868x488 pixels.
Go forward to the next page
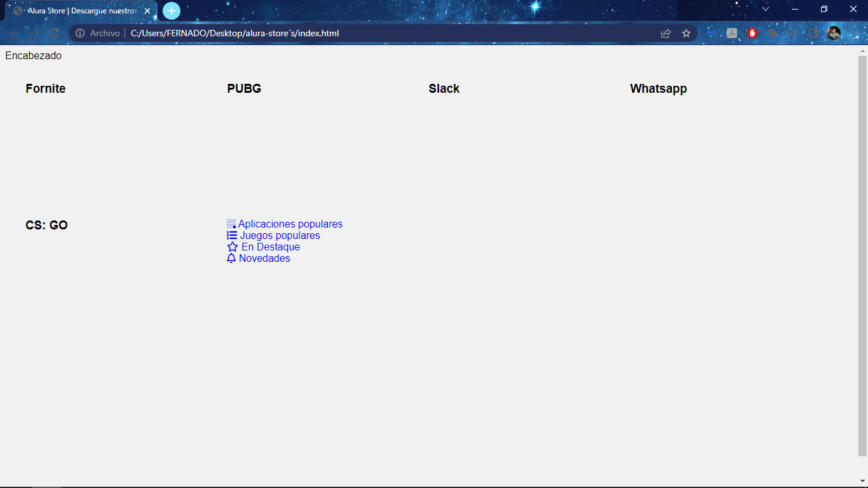(x=34, y=33)
